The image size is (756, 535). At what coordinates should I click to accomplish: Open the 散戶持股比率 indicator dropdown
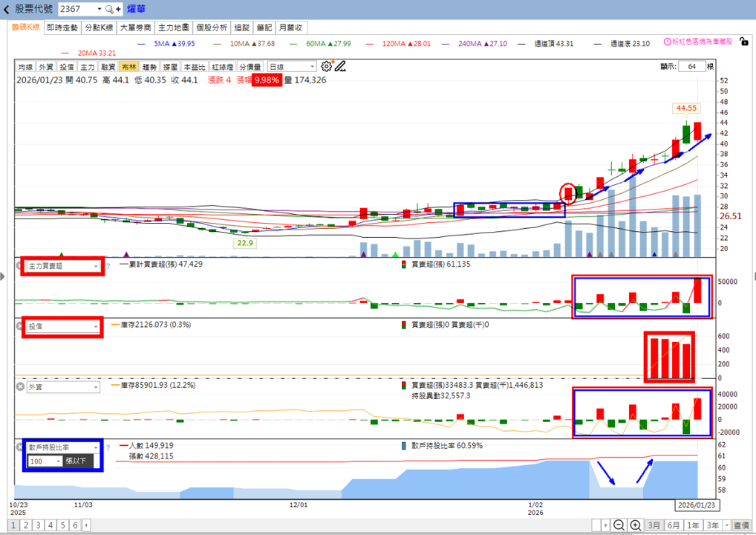tap(63, 447)
